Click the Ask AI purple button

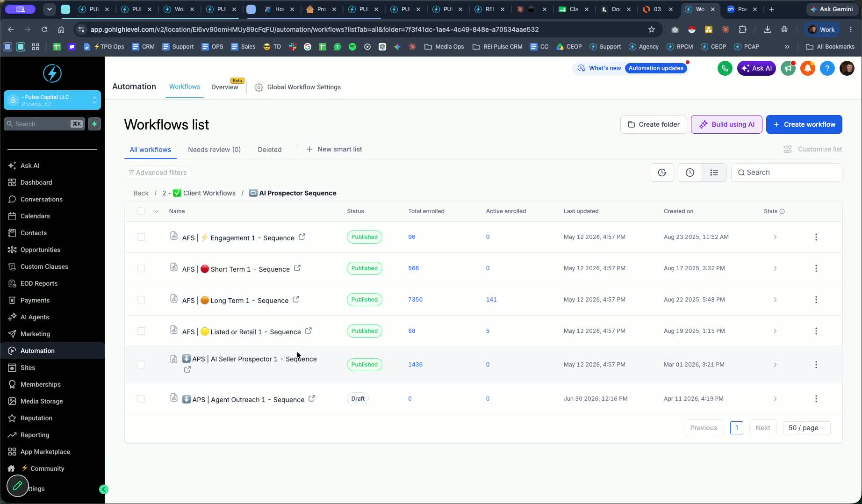coord(756,68)
